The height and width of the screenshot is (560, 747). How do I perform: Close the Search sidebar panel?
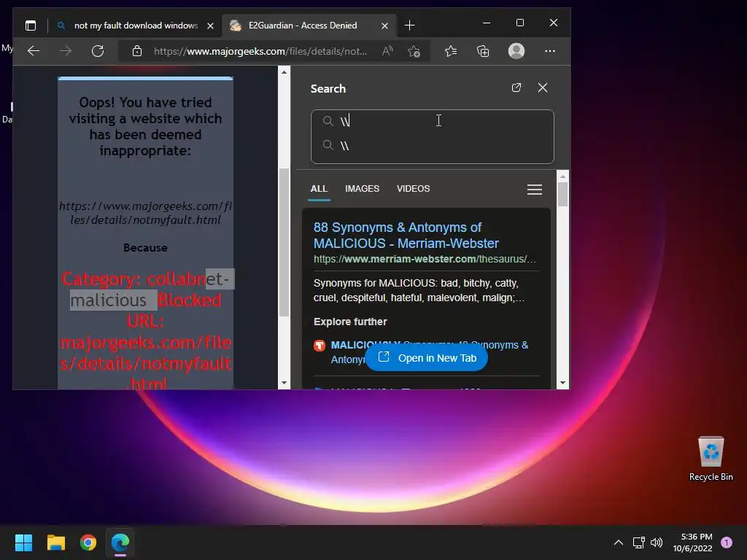pyautogui.click(x=543, y=87)
